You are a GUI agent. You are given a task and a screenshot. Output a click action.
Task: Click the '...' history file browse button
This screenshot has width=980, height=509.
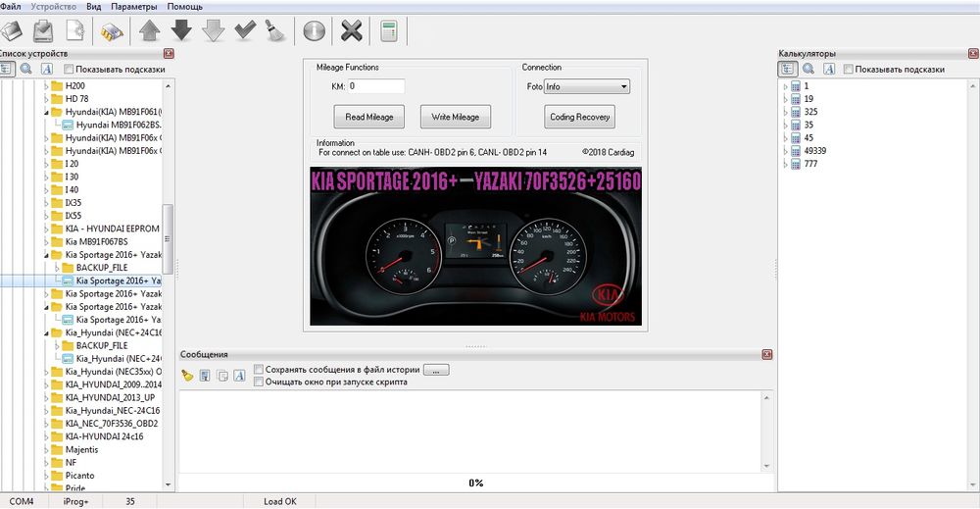pos(436,370)
